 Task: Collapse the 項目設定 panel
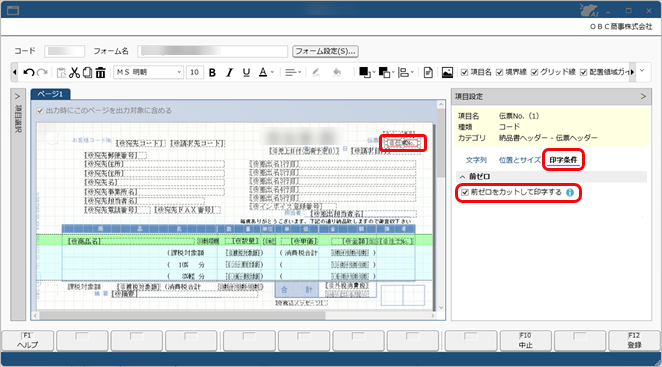pos(643,97)
